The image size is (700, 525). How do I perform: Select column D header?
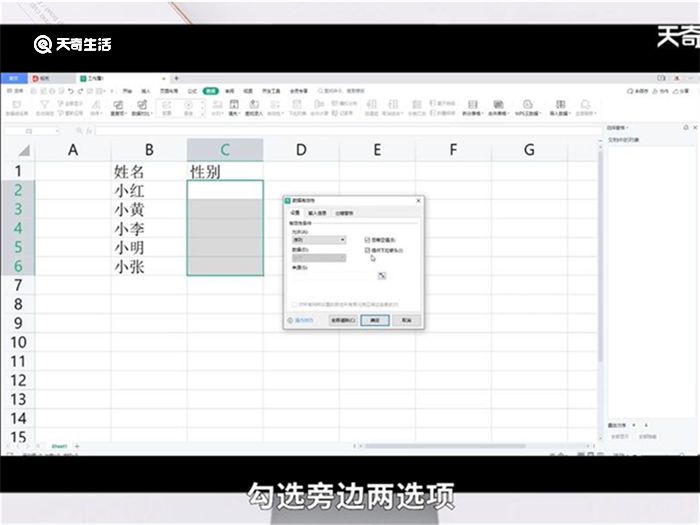[301, 150]
